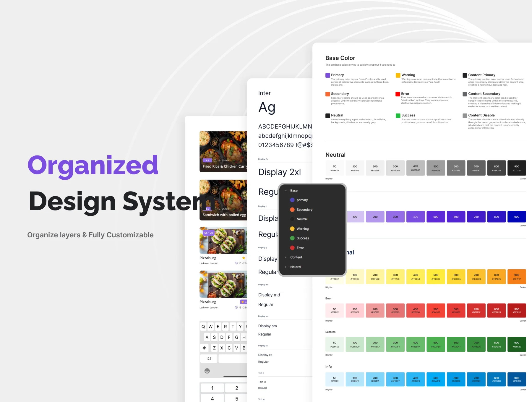Tap the Q key on keyboard
Viewport: 532px width, 402px height.
(x=203, y=327)
